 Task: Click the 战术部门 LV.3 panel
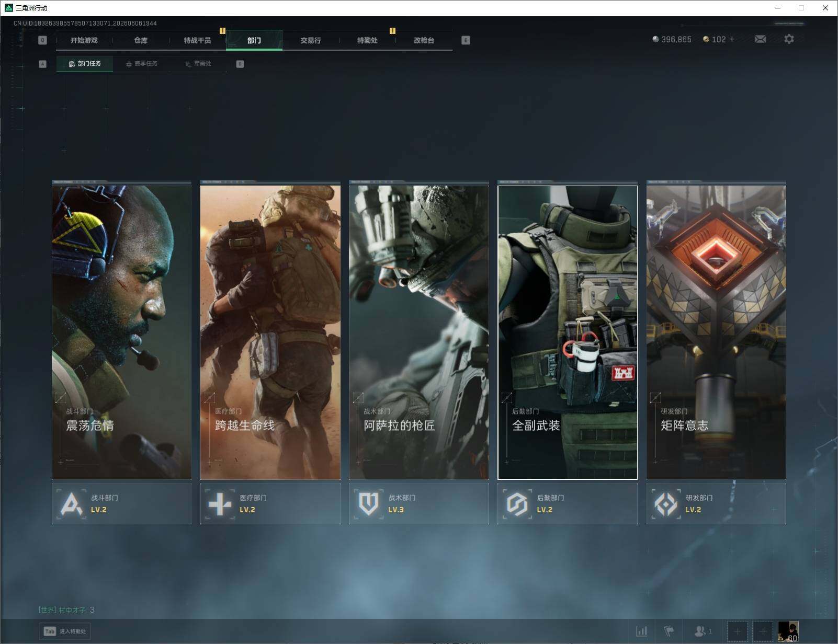tap(418, 504)
